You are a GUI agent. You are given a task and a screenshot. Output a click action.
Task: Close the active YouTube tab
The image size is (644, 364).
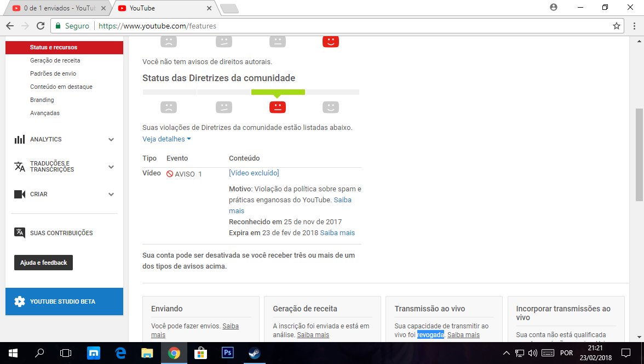pos(209,8)
